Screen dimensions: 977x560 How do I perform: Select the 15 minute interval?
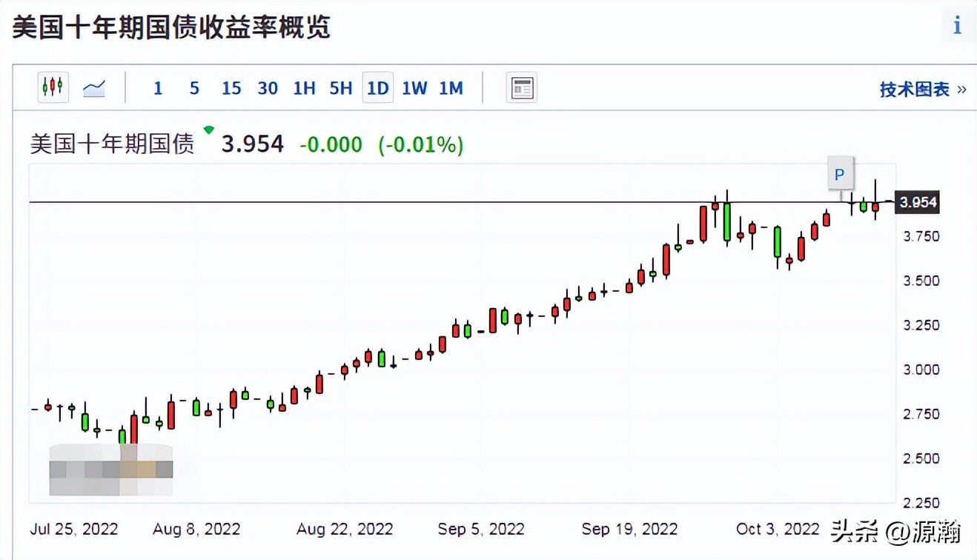[x=231, y=88]
